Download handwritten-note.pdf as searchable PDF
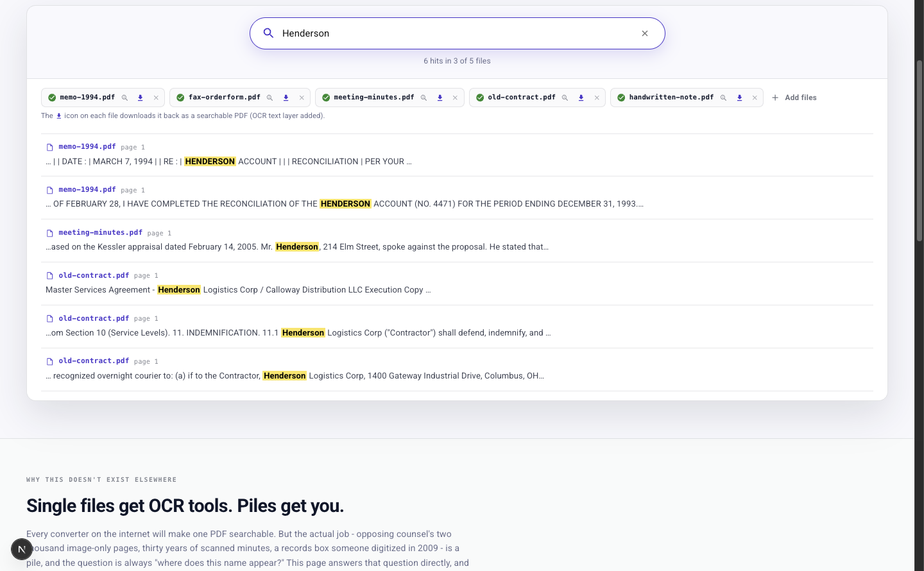The image size is (924, 571). 739,98
